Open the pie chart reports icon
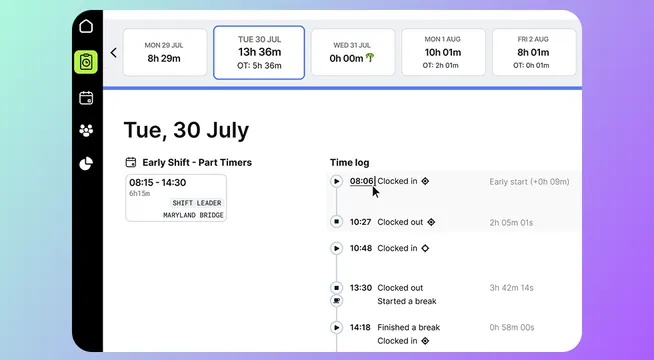The height and width of the screenshot is (360, 654). click(86, 164)
